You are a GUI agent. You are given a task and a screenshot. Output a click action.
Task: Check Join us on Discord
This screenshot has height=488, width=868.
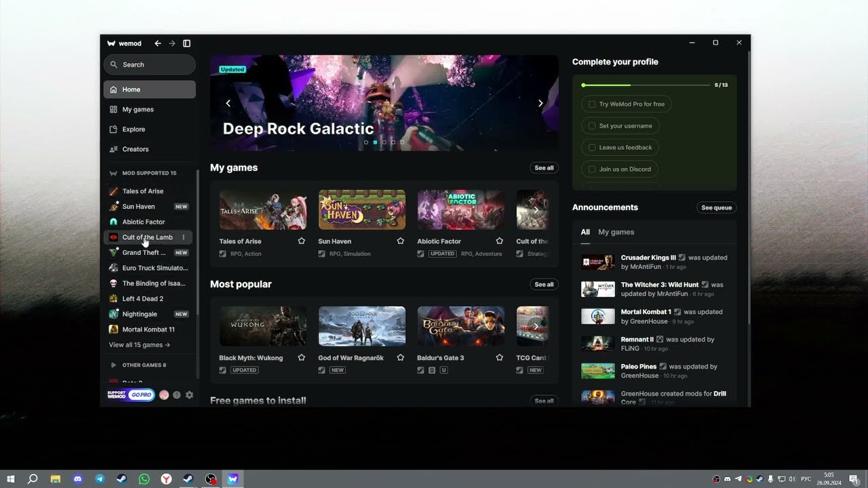(592, 169)
